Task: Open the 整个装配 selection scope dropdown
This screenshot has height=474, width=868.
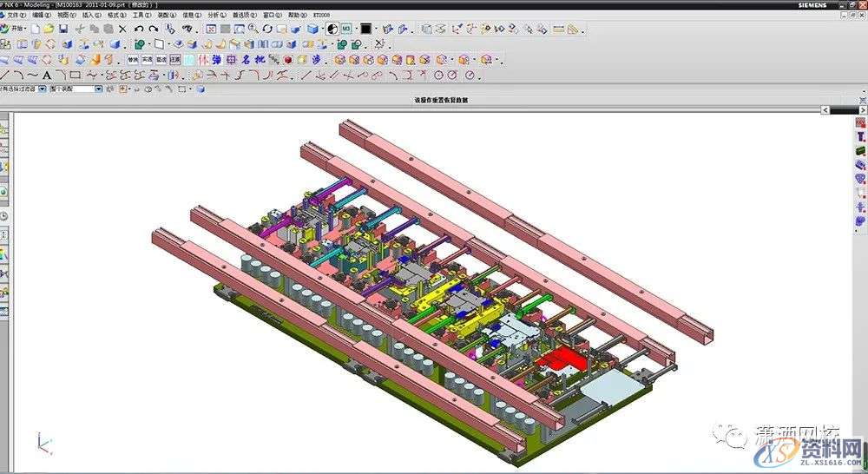Action: click(98, 89)
